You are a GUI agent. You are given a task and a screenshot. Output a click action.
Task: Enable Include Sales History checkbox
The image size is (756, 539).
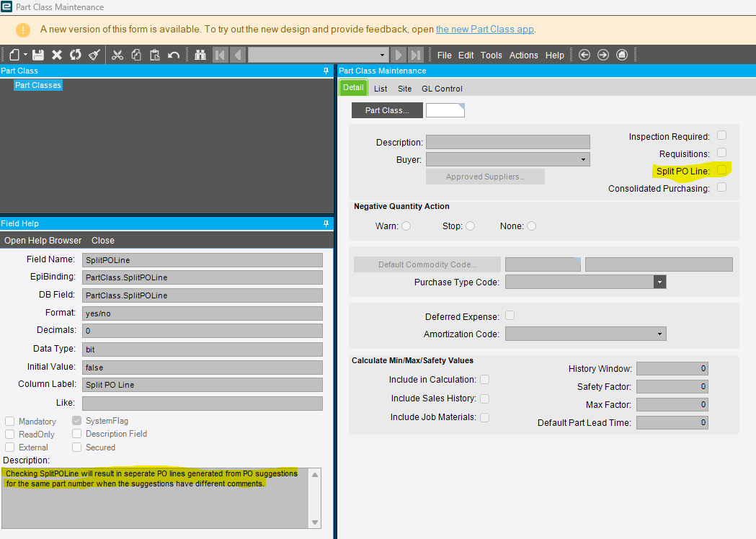[484, 398]
